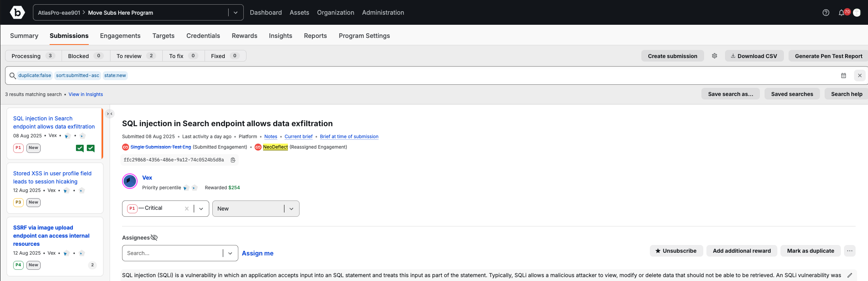868x281 pixels.
Task: Click the first green comment-check icon on SQL injection card
Action: click(x=80, y=148)
